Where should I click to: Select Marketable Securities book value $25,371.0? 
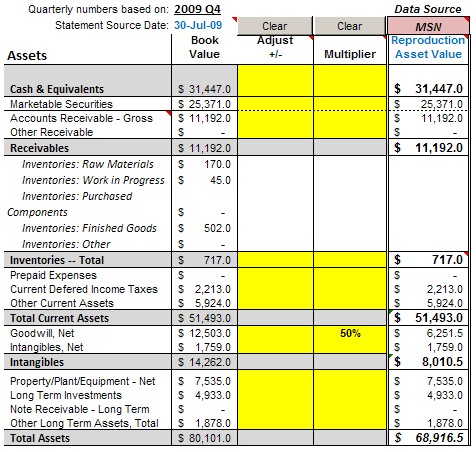204,104
